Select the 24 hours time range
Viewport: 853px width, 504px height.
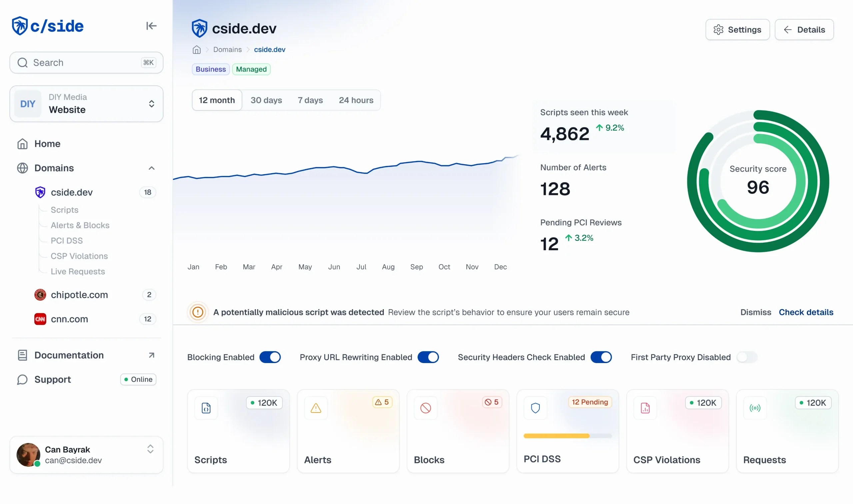tap(356, 100)
